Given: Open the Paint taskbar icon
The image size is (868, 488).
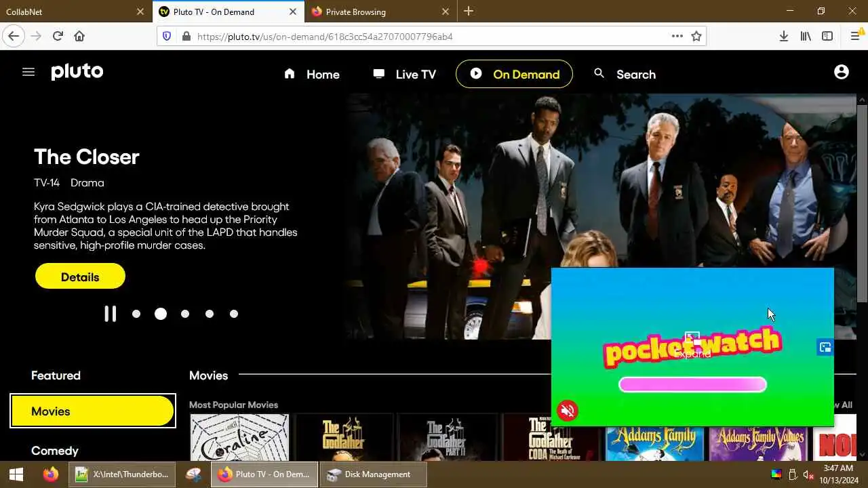Looking at the screenshot, I should point(194,474).
